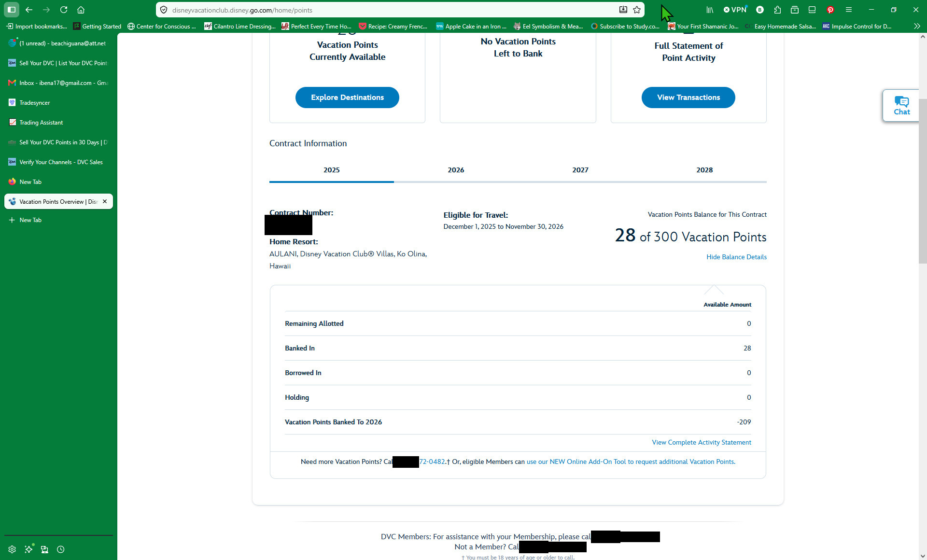Viewport: 927px width, 560px height.
Task: Open the history clock icon
Action: 61,549
